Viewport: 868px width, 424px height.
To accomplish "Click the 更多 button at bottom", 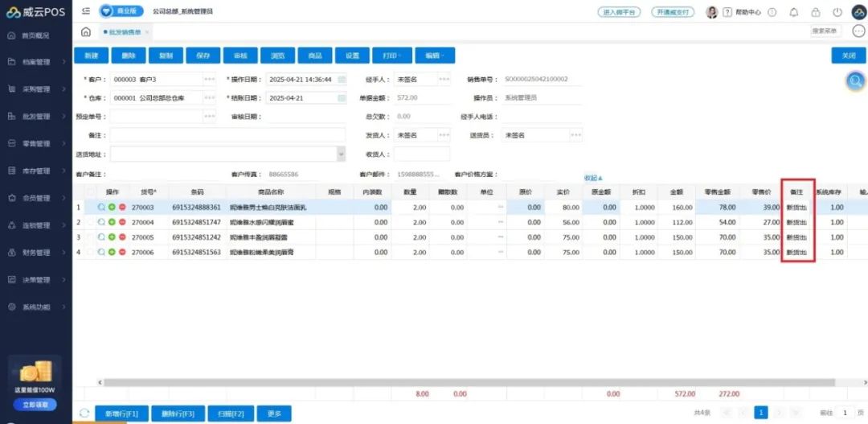I will tap(274, 414).
